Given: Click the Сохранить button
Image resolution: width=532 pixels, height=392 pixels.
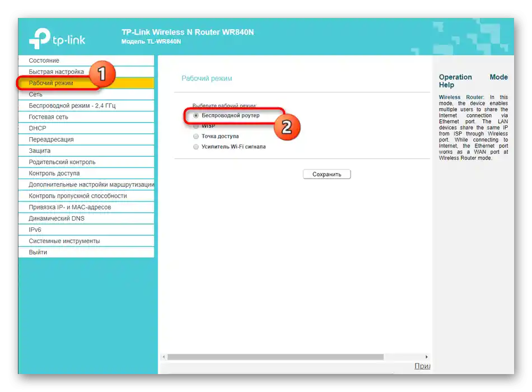Looking at the screenshot, I should click(x=326, y=174).
